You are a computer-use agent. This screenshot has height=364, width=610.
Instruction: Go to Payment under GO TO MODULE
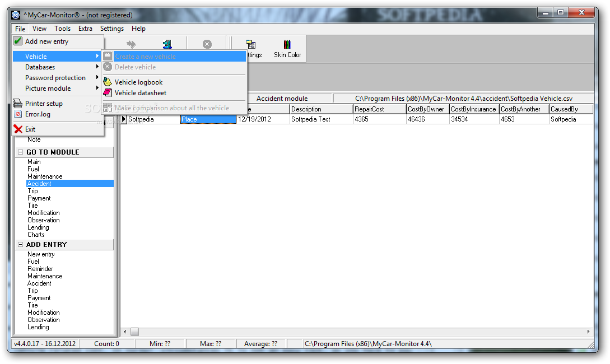pyautogui.click(x=39, y=198)
